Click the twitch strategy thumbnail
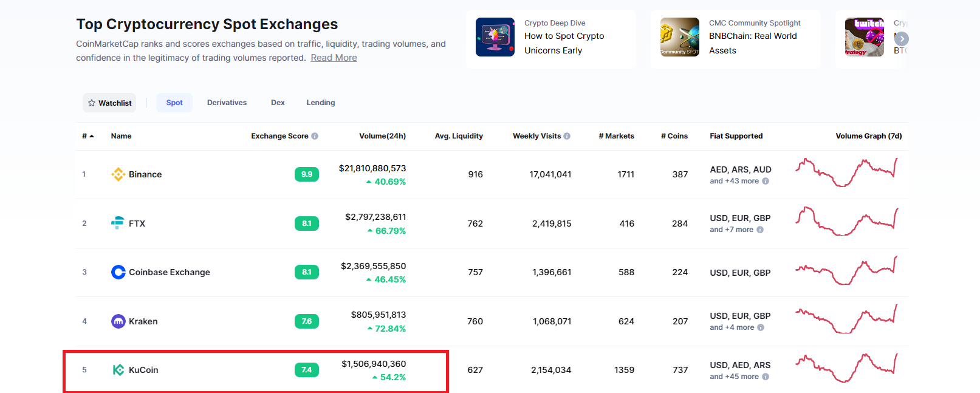 click(865, 37)
